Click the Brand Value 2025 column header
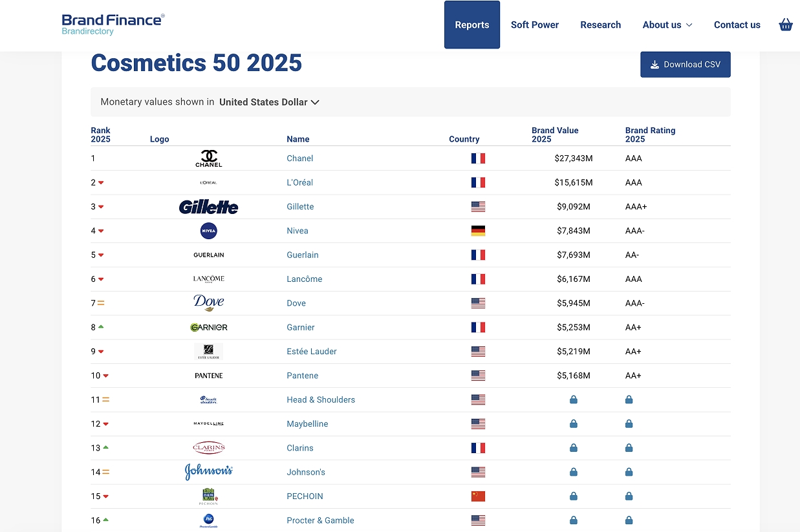This screenshot has height=532, width=800. click(x=555, y=134)
